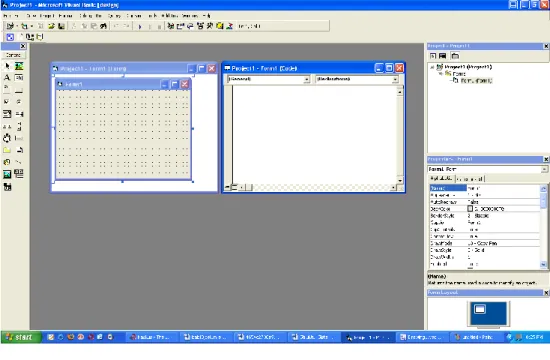Select the ComboBox control in the toolbox
This screenshot has width=550, height=360.
tap(7, 114)
